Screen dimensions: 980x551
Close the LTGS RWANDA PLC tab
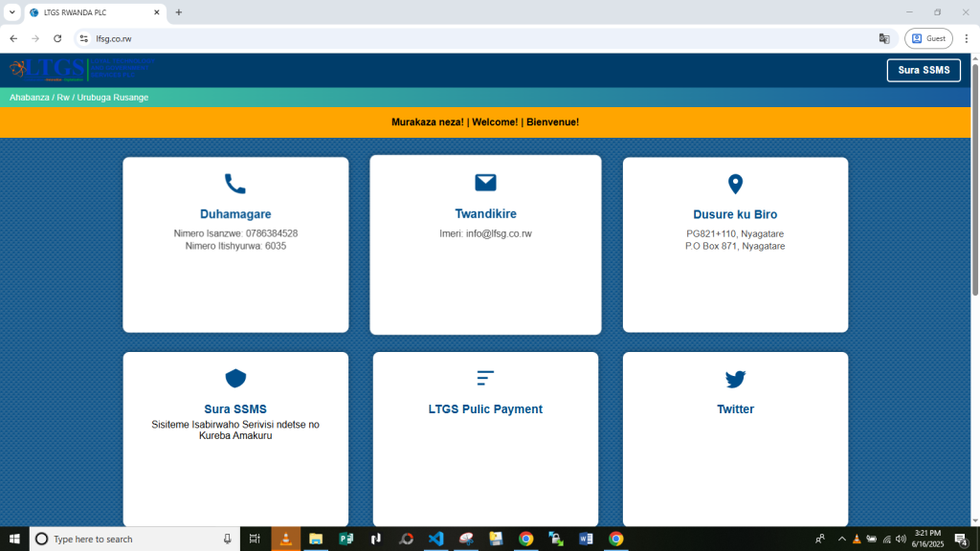click(x=157, y=12)
